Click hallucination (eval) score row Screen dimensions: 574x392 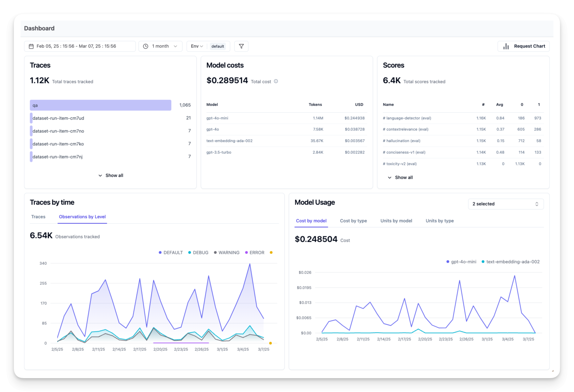463,141
